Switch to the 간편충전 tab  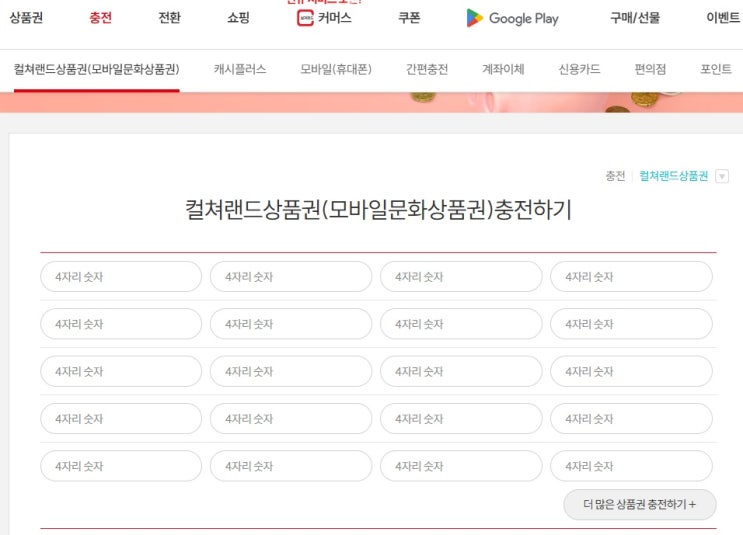(427, 69)
